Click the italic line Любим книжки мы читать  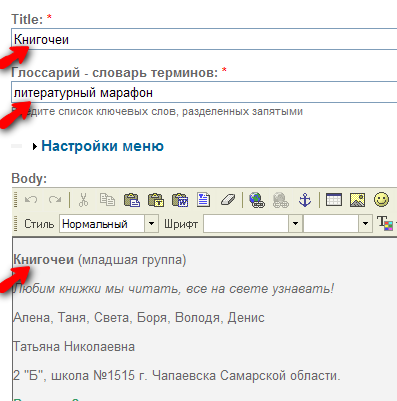coord(173,289)
